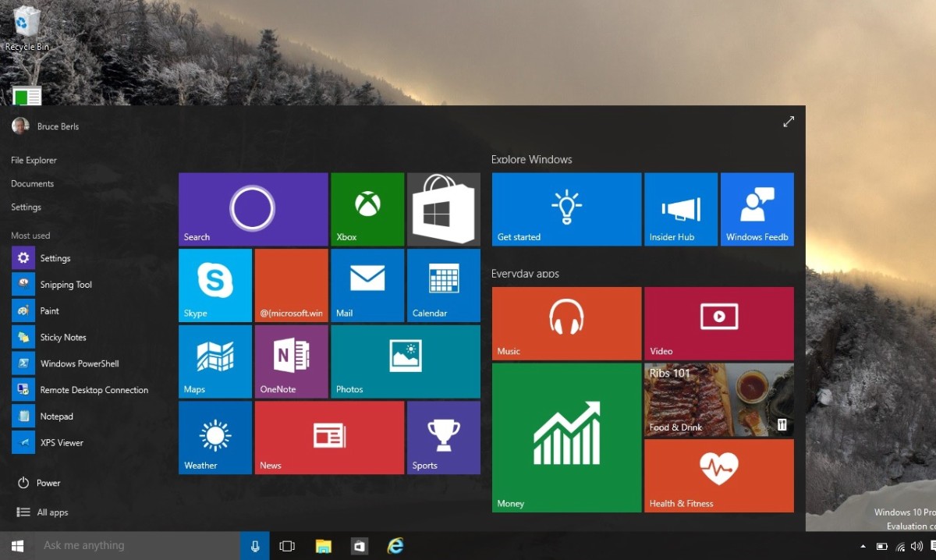Click the Cortana microphone icon
This screenshot has width=936, height=560.
255,546
